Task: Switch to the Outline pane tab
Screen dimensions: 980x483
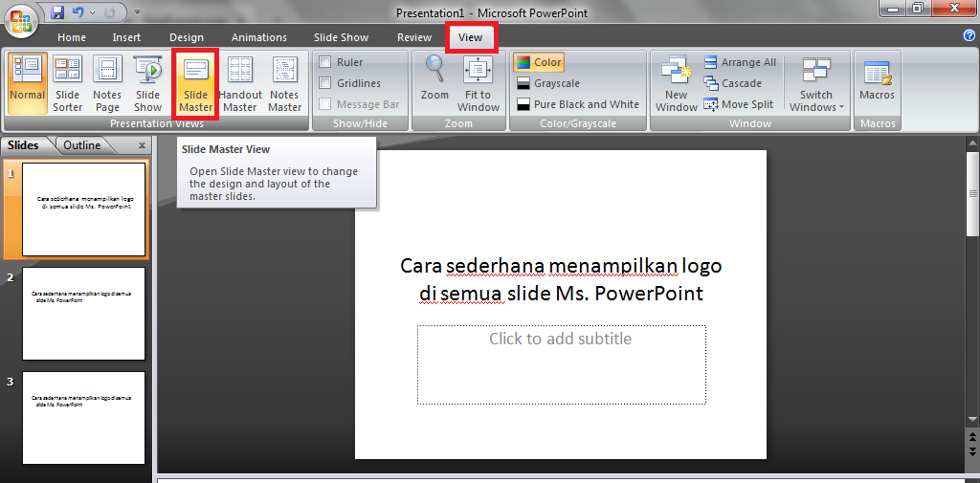Action: click(82, 145)
